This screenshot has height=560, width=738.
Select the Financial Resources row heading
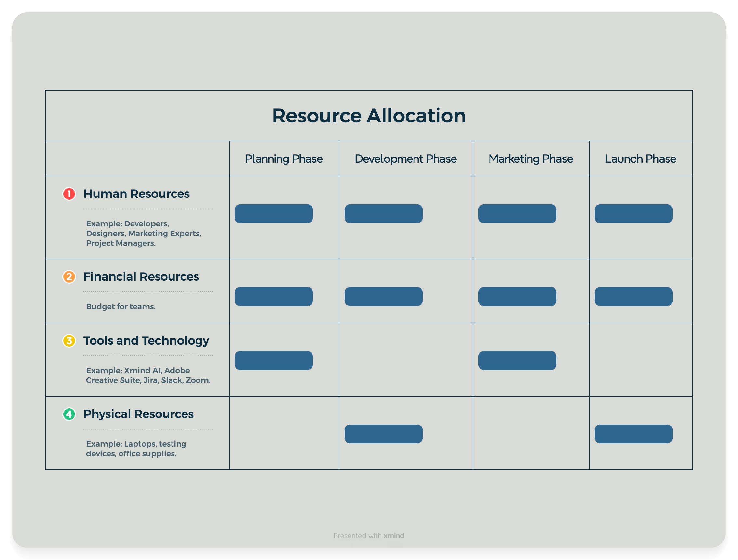pos(141,277)
